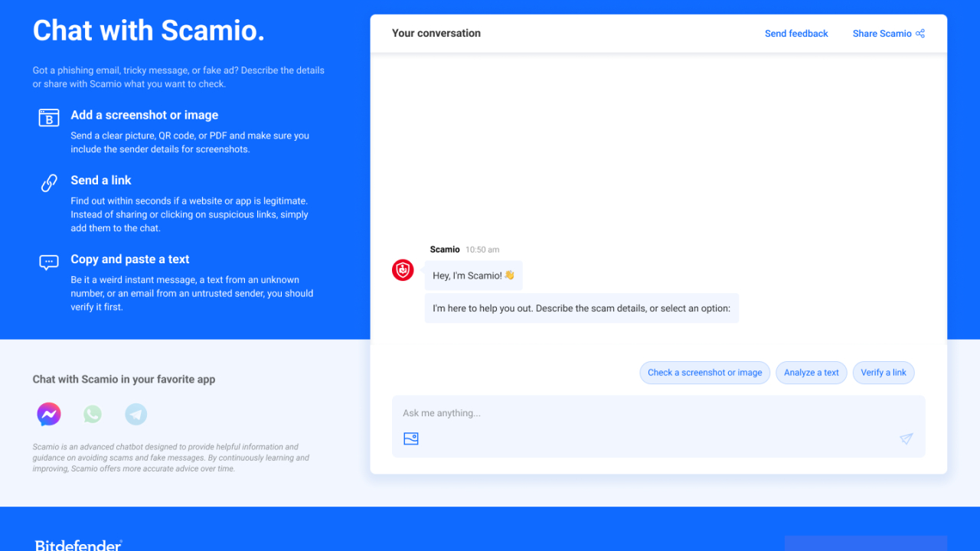Viewport: 980px width, 551px height.
Task: Click the Bitdefender logo in the footer
Action: click(77, 545)
